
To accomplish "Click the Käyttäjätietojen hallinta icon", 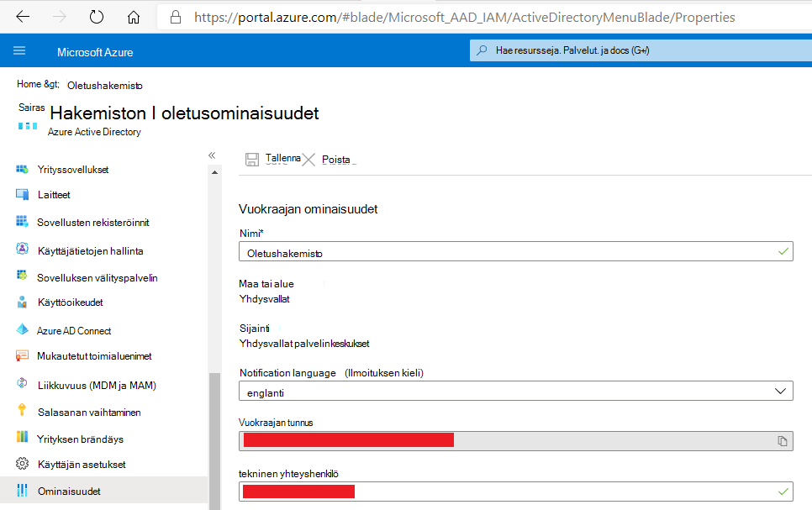I will [22, 249].
